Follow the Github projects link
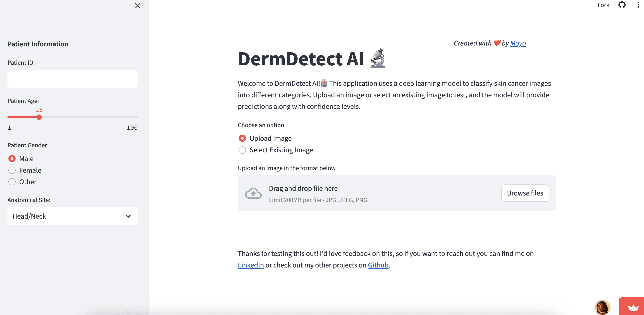Viewport: 644px width, 315px height. coord(378,265)
